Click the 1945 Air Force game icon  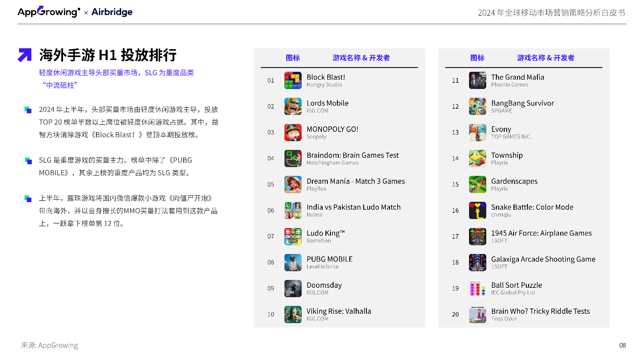click(x=477, y=236)
